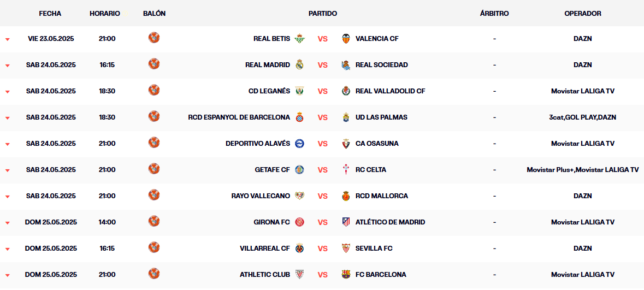Click the match ball icon for Betis–Valencia
This screenshot has width=644, height=290.
(x=154, y=38)
